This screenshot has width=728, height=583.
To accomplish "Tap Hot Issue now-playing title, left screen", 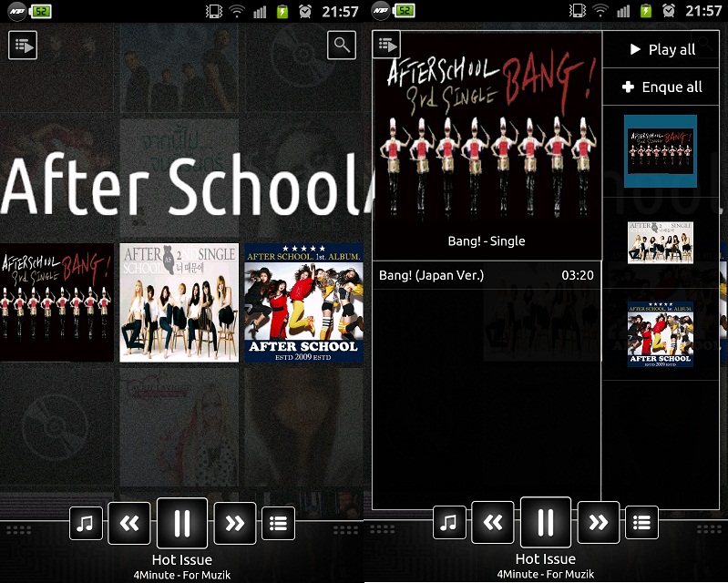I will 182,560.
